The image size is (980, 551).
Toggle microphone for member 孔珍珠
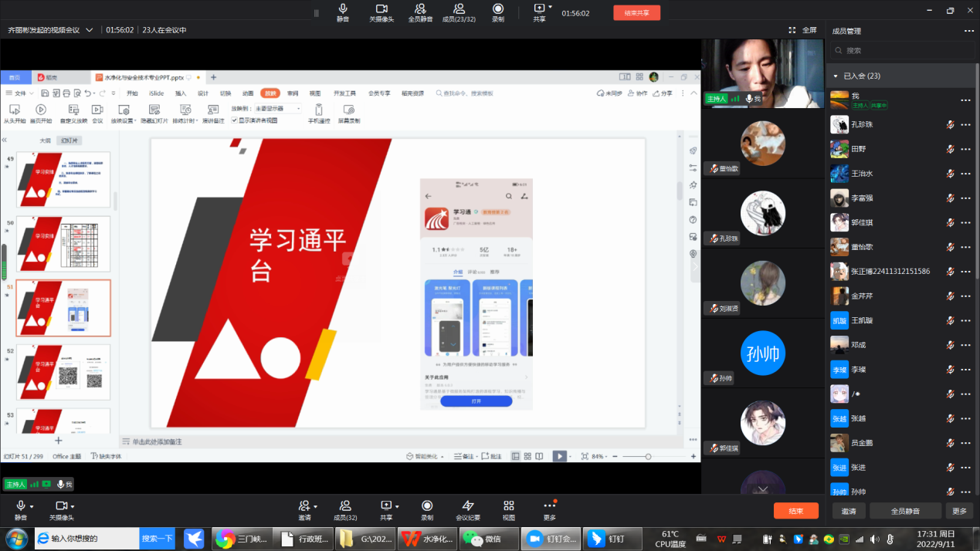point(951,124)
